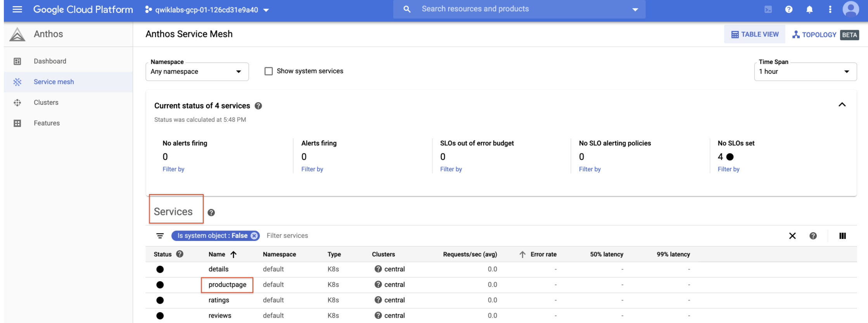The image size is (868, 323).
Task: Open the ratings service
Action: (x=219, y=300)
